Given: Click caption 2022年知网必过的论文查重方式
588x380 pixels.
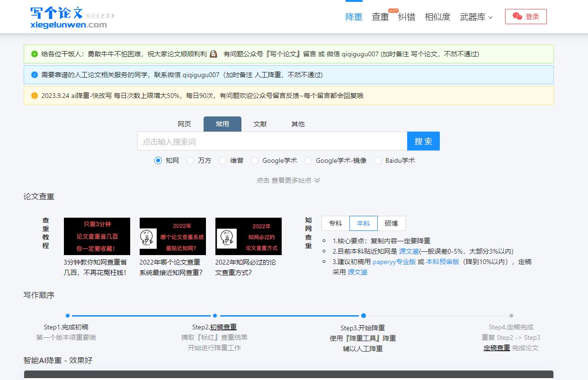Looking at the screenshot, I should coord(246,267).
